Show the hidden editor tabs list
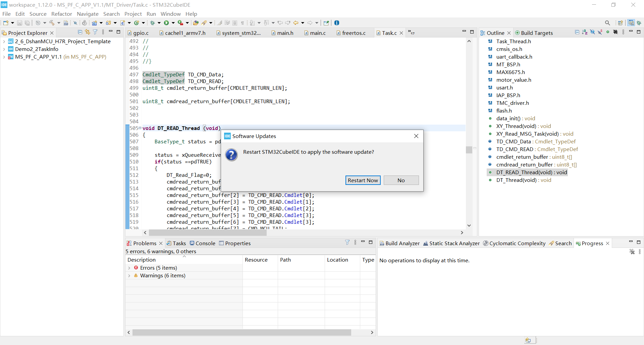Image resolution: width=644 pixels, height=345 pixels. pyautogui.click(x=412, y=32)
